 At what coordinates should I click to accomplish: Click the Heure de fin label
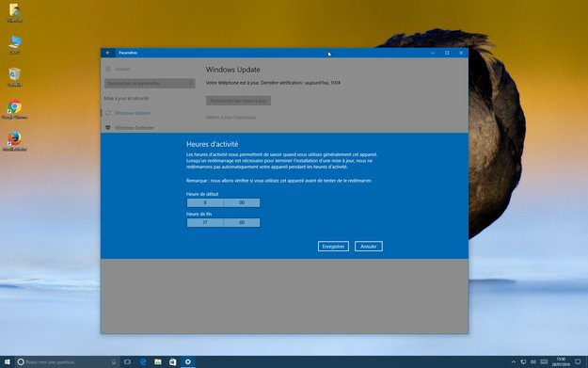coord(199,214)
